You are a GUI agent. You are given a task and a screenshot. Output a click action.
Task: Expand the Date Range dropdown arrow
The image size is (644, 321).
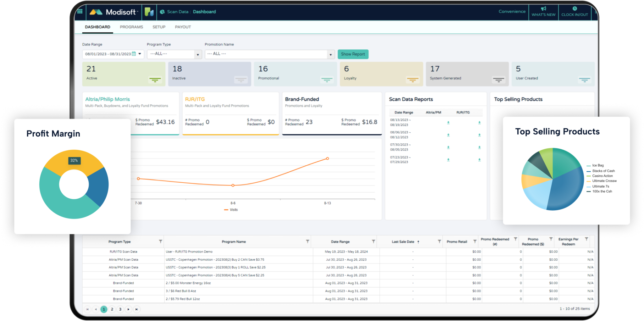click(x=140, y=54)
